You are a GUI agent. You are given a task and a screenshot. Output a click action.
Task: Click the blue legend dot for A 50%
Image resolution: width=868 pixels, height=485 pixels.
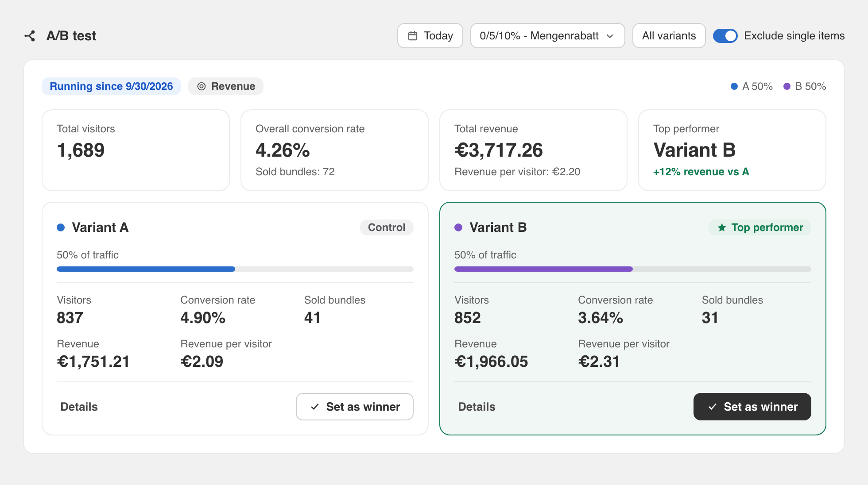(x=734, y=86)
